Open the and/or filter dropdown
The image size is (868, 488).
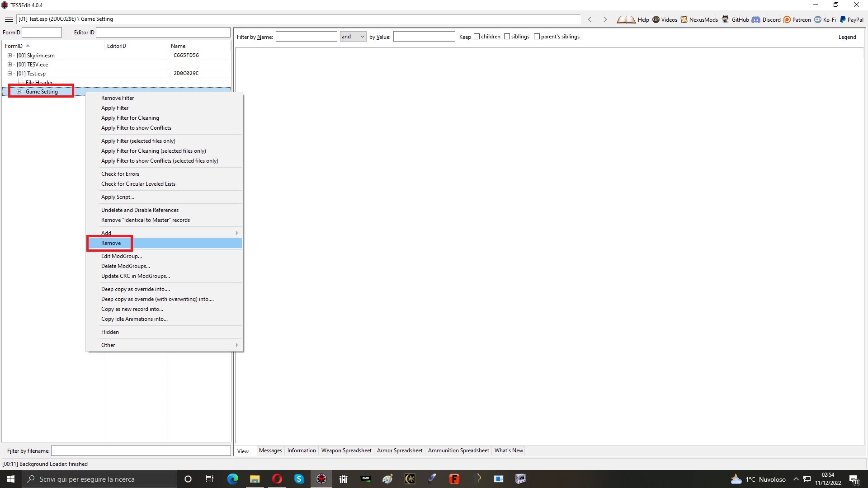(353, 37)
